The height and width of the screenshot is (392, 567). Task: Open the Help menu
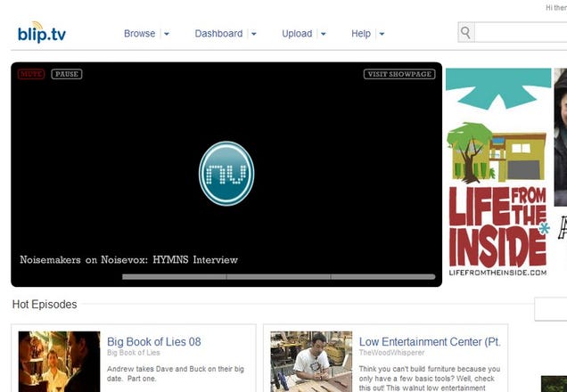tap(361, 34)
